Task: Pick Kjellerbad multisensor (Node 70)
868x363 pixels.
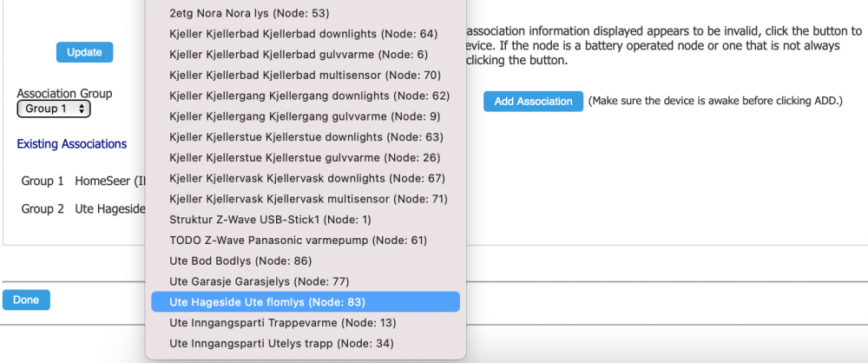Action: click(x=304, y=75)
